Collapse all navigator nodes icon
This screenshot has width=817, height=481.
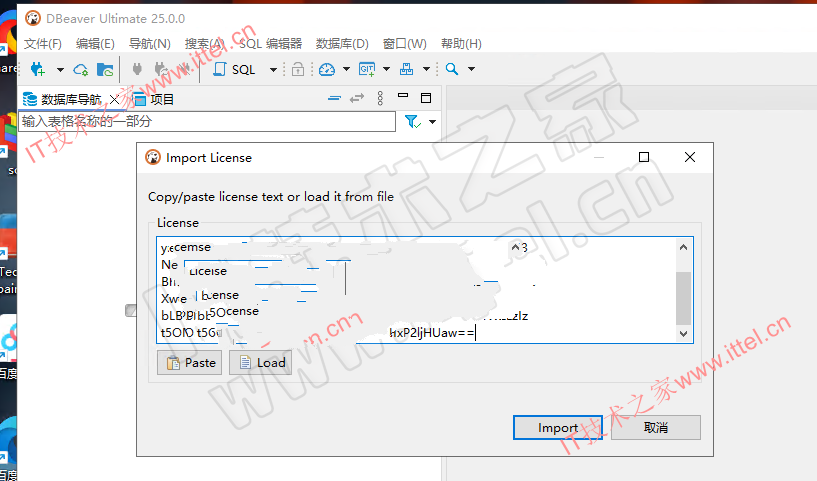coord(335,98)
